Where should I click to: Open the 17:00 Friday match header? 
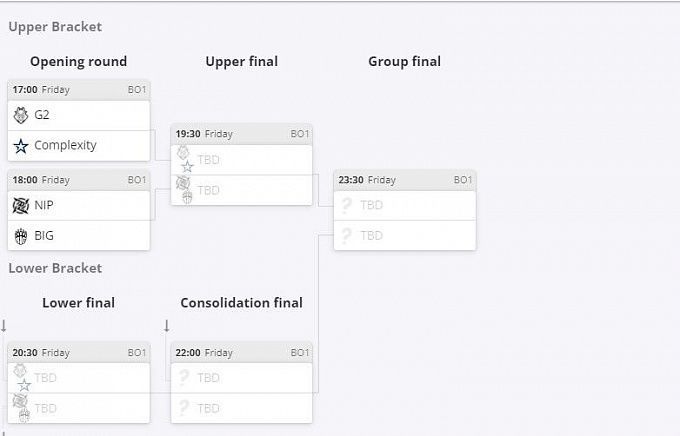coord(78,90)
